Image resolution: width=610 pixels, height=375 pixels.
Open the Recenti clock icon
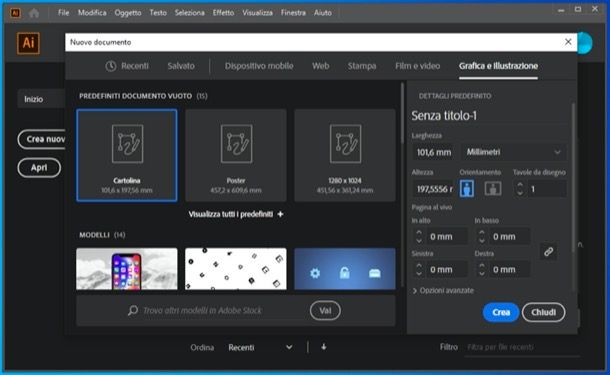[111, 66]
